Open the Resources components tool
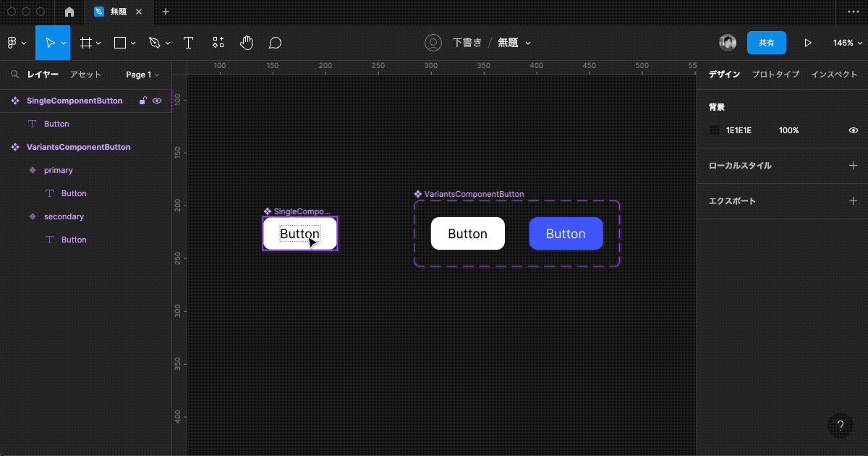This screenshot has height=456, width=868. 218,43
